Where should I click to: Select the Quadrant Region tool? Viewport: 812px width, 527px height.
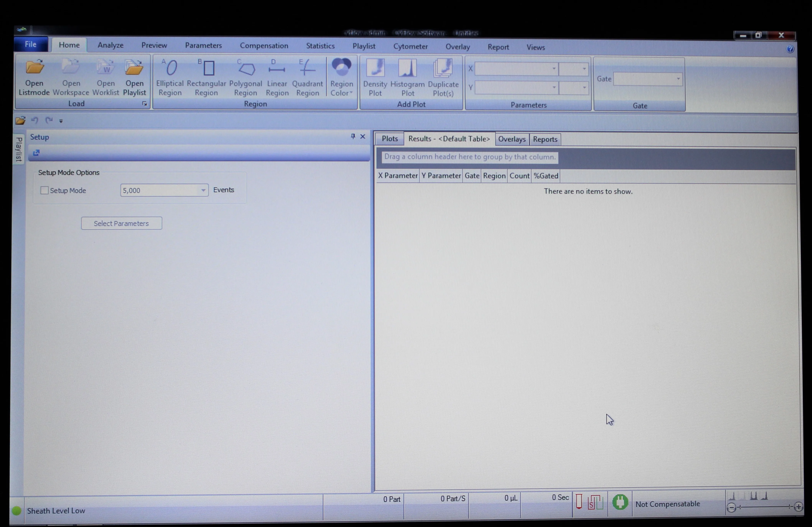[307, 78]
